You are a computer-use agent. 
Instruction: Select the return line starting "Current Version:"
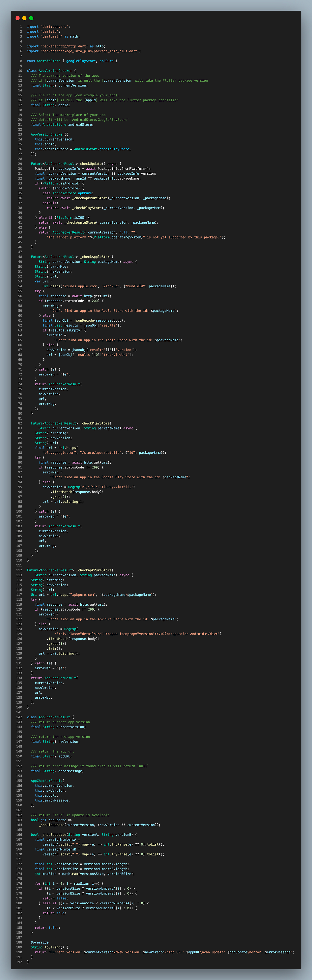click(x=164, y=952)
